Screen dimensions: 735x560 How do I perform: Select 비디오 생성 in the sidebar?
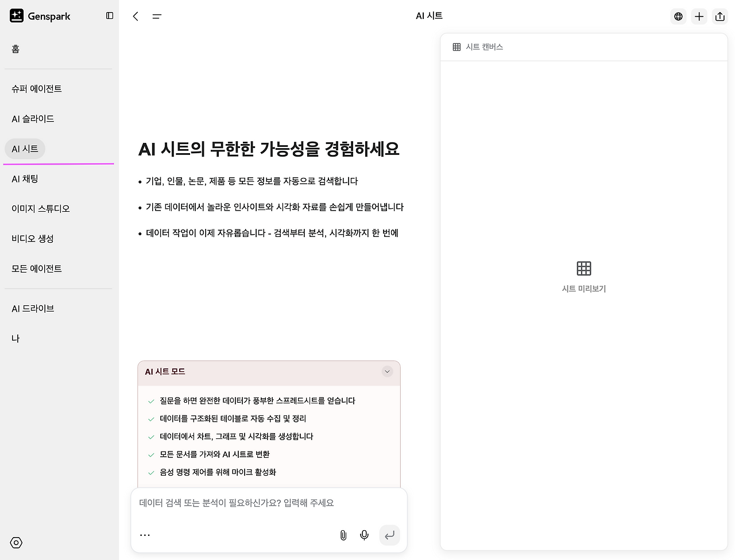33,238
